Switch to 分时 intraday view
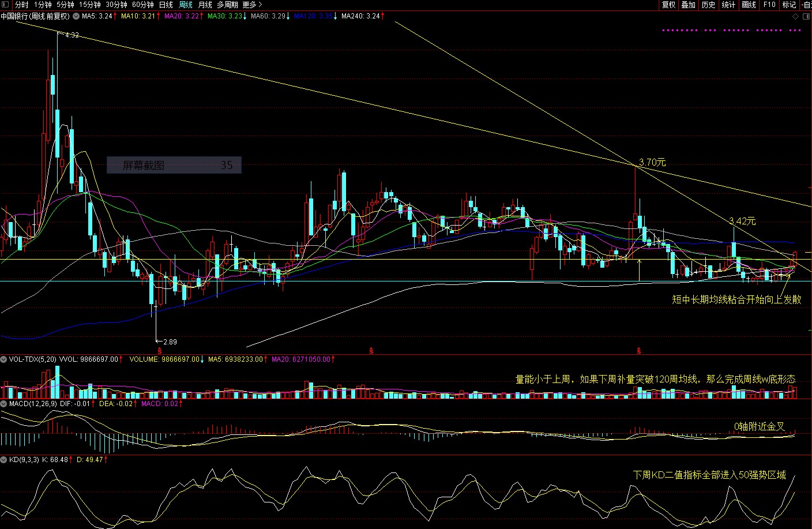 (21, 5)
